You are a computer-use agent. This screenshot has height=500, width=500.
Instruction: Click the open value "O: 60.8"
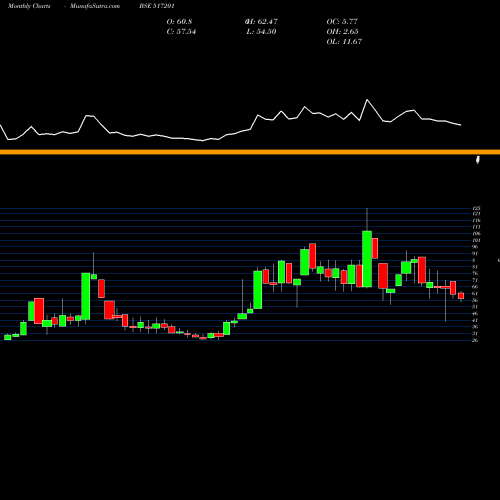point(179,22)
